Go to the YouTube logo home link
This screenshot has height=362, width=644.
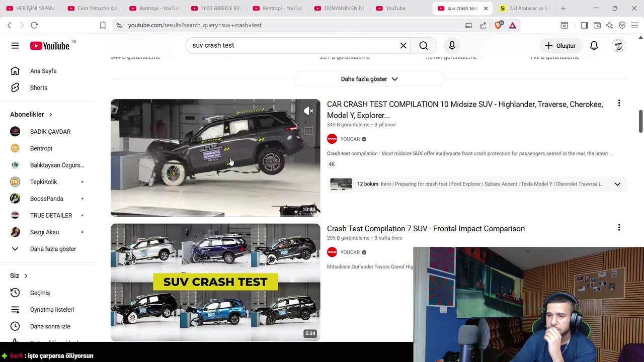click(49, 46)
